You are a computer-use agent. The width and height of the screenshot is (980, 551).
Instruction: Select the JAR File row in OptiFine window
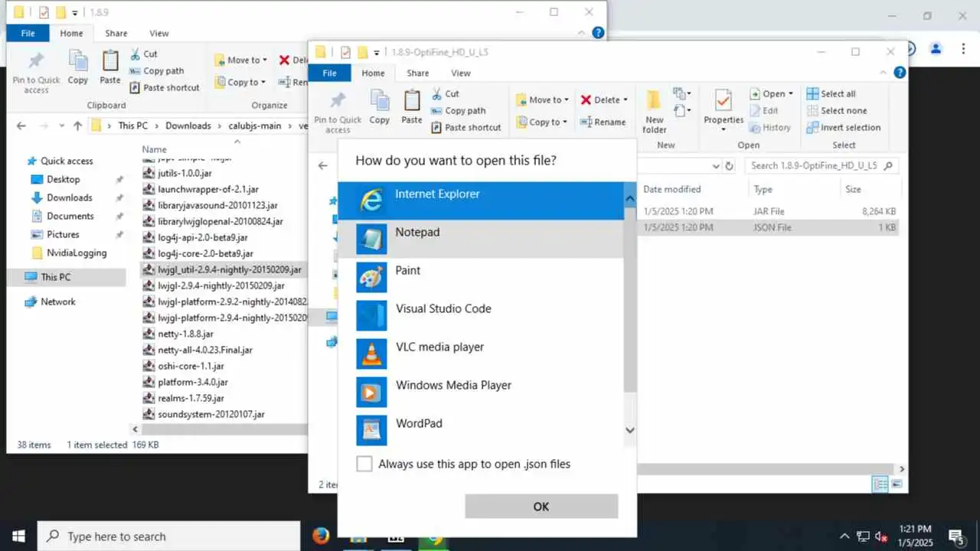coord(769,211)
